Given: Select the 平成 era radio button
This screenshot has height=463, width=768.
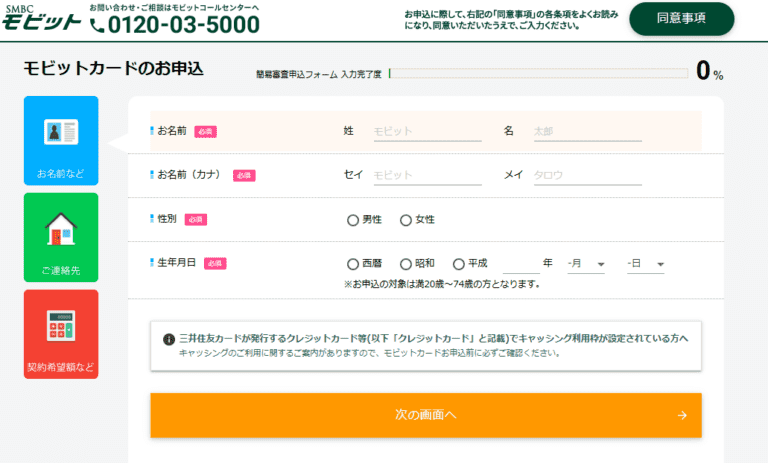Looking at the screenshot, I should coord(458,265).
